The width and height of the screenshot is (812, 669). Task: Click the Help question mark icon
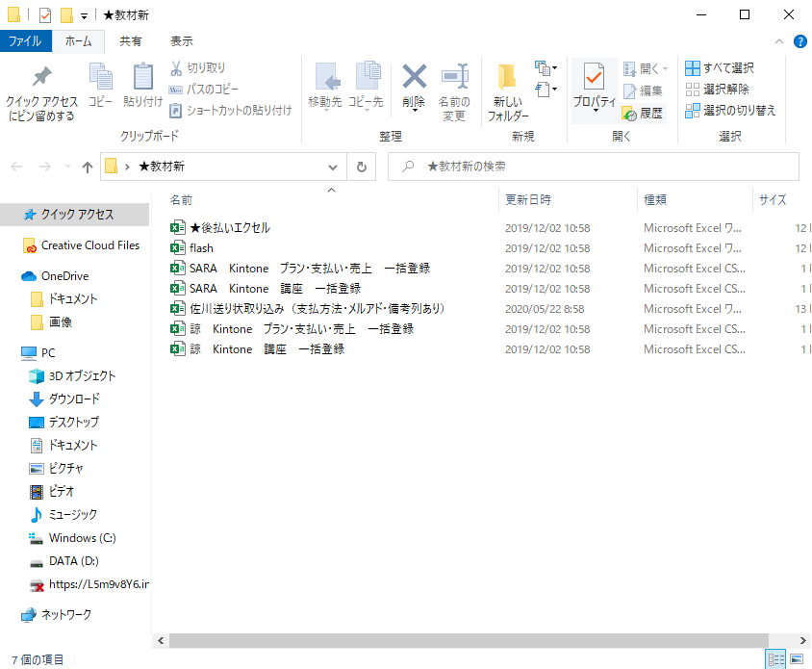(800, 41)
